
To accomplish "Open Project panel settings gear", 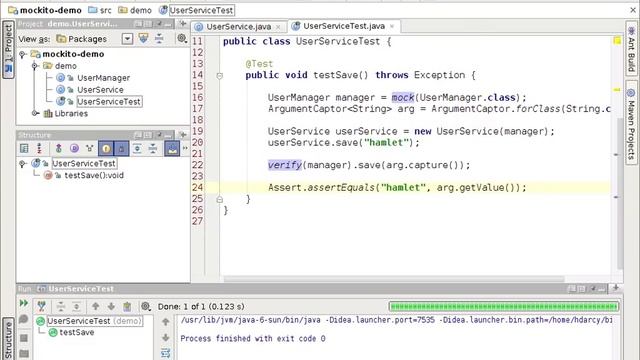I will (x=182, y=38).
